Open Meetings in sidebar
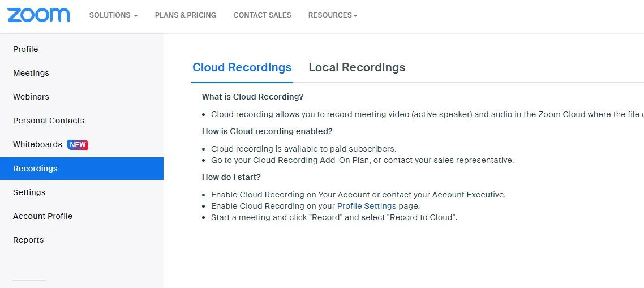 31,73
